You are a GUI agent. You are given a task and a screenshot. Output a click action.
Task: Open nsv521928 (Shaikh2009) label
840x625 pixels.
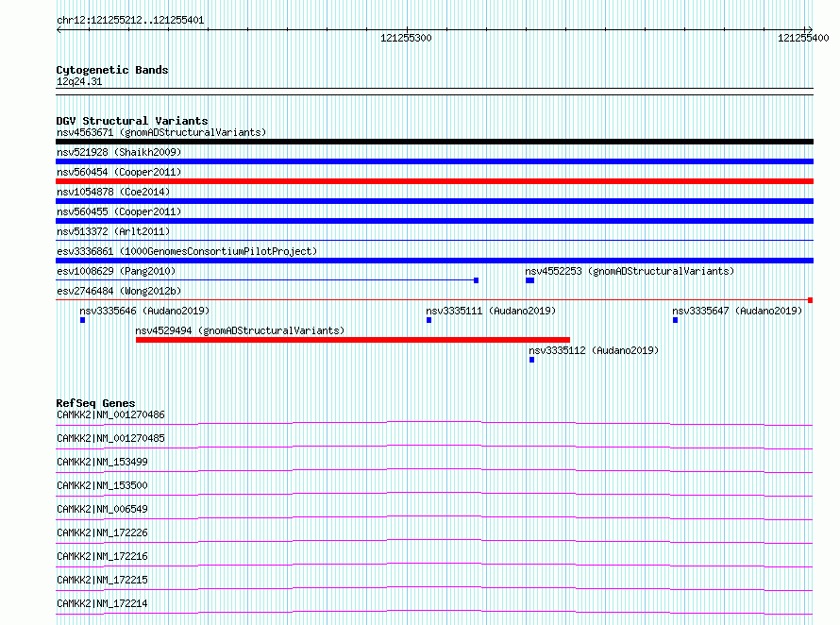[x=119, y=152]
